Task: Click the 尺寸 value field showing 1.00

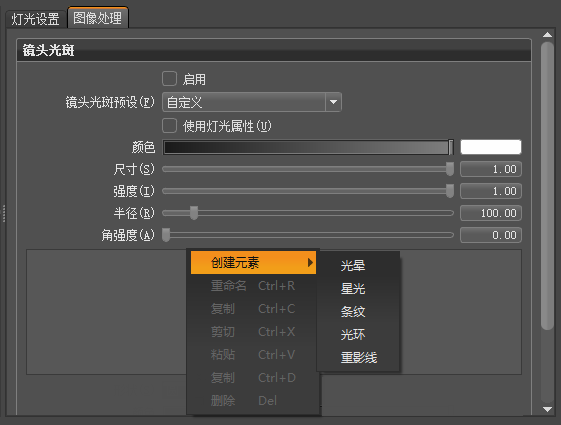Action: (x=491, y=169)
